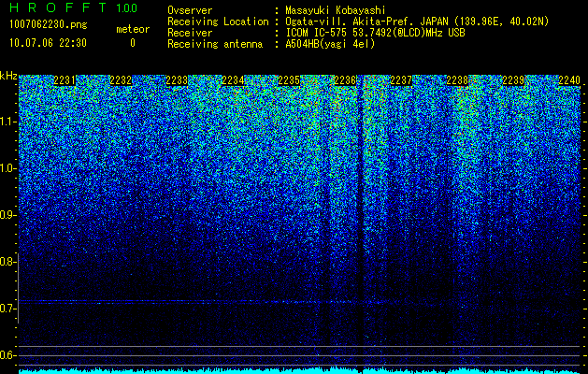The width and height of the screenshot is (588, 374).
Task: Click the kHz axis unit label
Action: tap(8, 76)
